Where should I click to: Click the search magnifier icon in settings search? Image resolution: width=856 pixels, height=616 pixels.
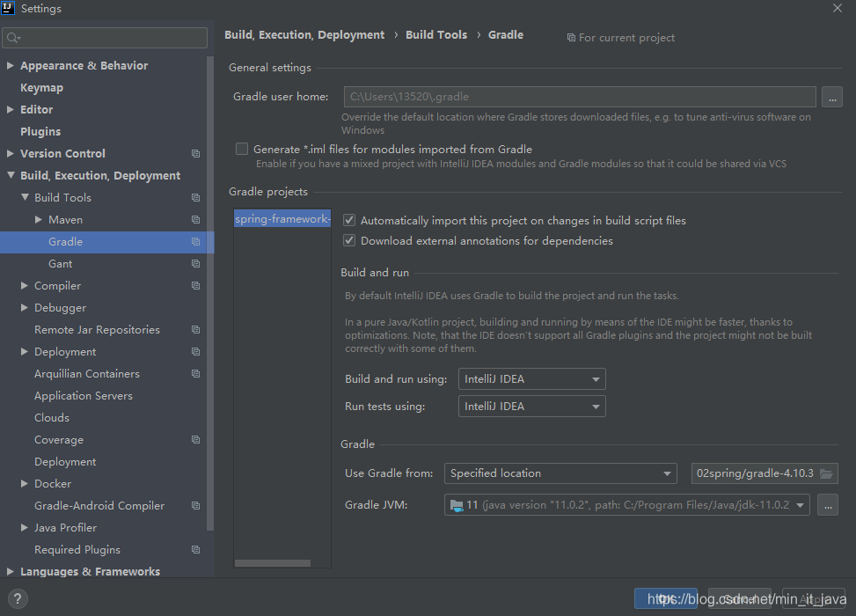point(13,38)
